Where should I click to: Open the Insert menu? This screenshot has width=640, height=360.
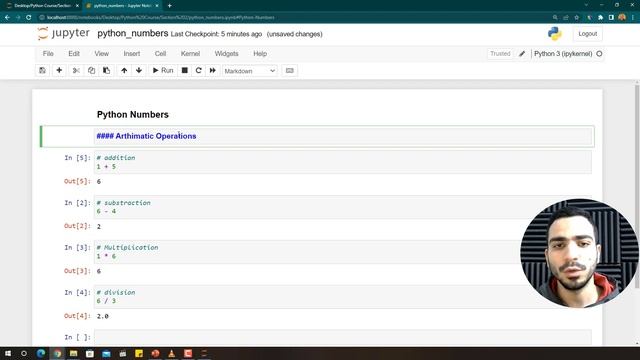tap(132, 53)
